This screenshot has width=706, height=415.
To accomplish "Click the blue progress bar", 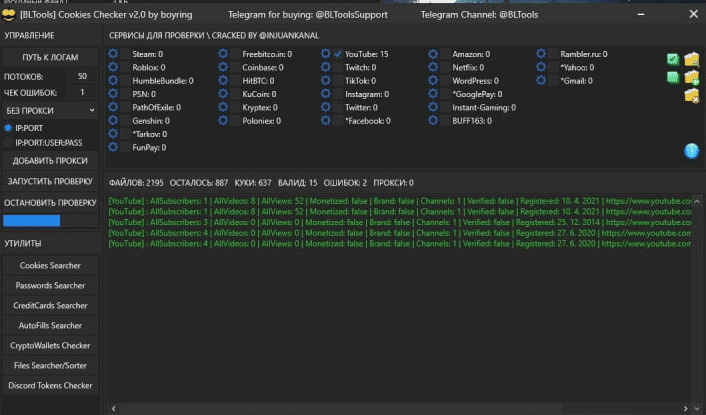I will [25, 221].
